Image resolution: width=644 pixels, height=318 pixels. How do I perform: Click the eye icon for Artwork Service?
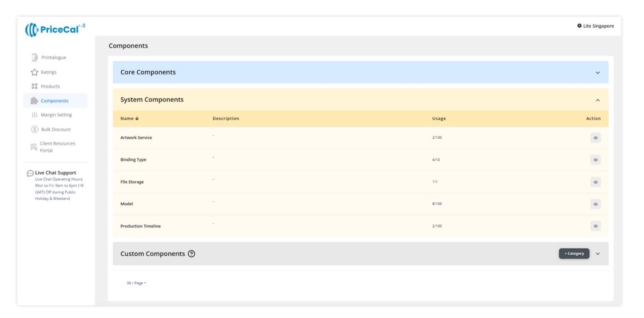pos(595,138)
